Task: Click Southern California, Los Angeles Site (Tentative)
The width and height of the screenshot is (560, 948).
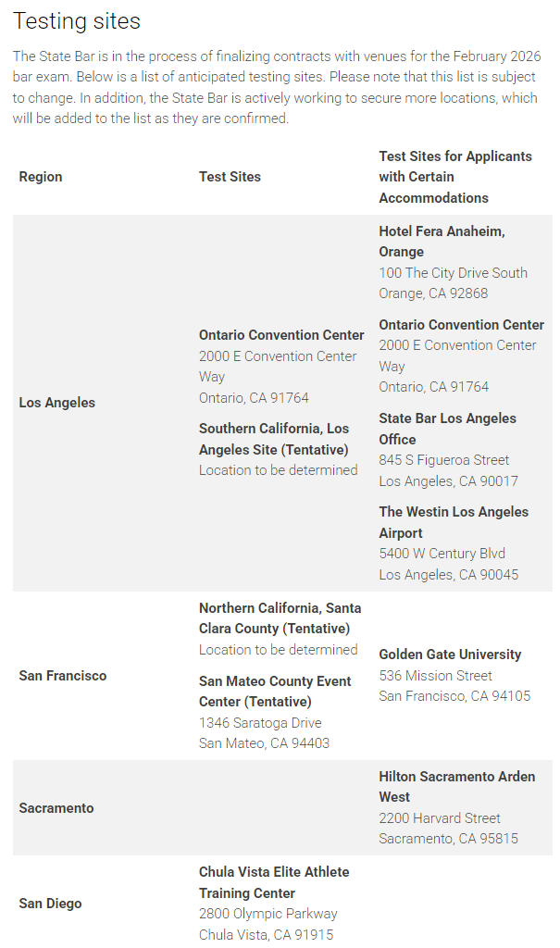Action: (274, 439)
